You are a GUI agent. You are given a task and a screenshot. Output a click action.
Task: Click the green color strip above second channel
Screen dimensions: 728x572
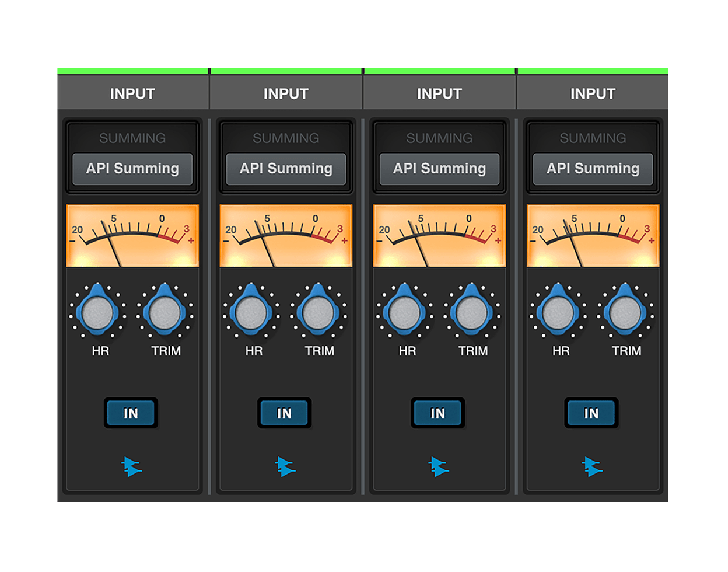tap(286, 71)
